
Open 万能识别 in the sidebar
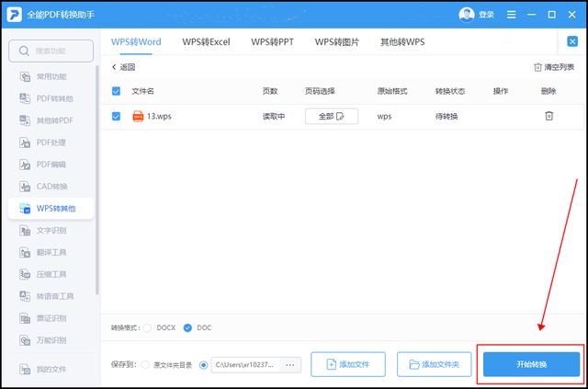tap(51, 340)
